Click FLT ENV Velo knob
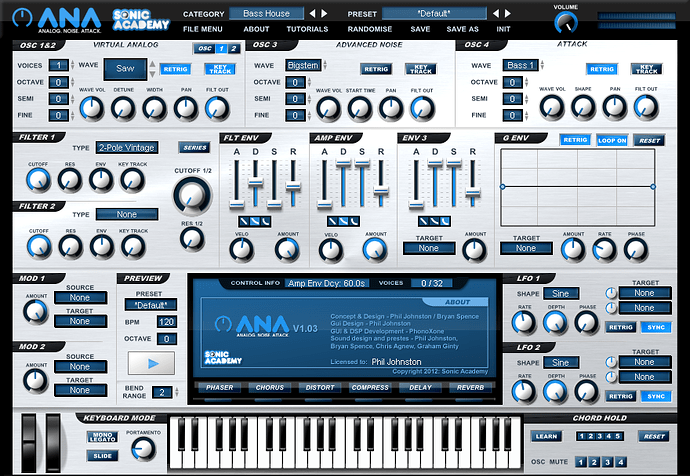Image resolution: width=690 pixels, height=476 pixels. click(242, 250)
